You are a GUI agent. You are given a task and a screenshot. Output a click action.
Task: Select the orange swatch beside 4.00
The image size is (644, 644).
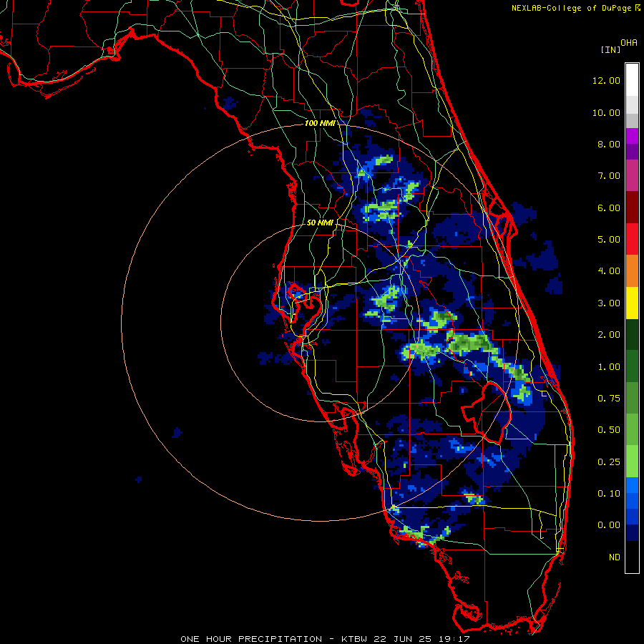(632, 271)
